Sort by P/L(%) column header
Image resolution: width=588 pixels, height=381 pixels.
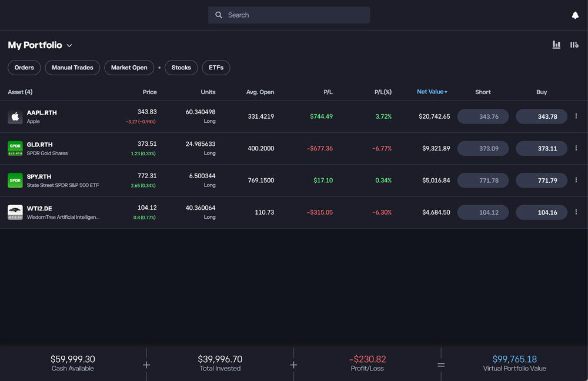pyautogui.click(x=383, y=92)
